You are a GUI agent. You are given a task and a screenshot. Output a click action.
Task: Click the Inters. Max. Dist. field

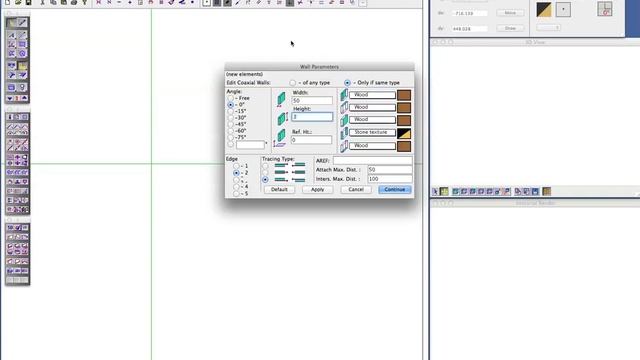(390, 179)
